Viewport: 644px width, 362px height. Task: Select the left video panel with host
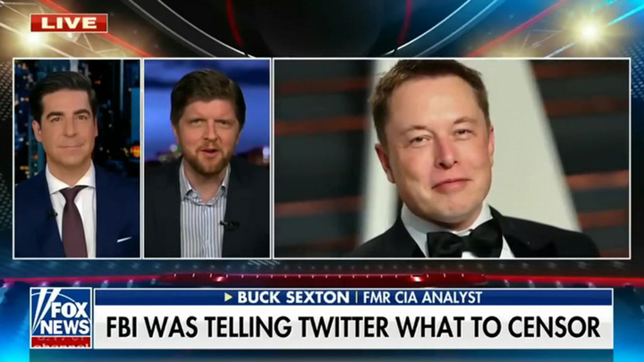point(77,158)
